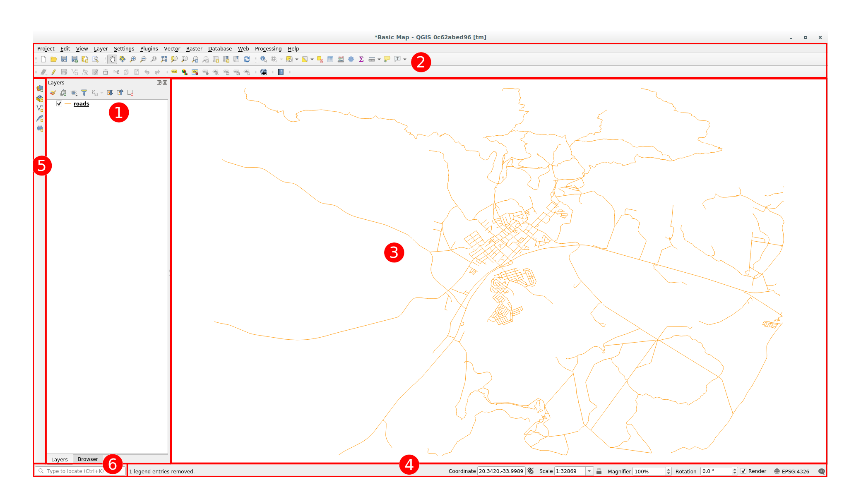Screen dimensions: 861x504
Task: Open the Measure tool dropdown arrow
Action: tap(379, 59)
